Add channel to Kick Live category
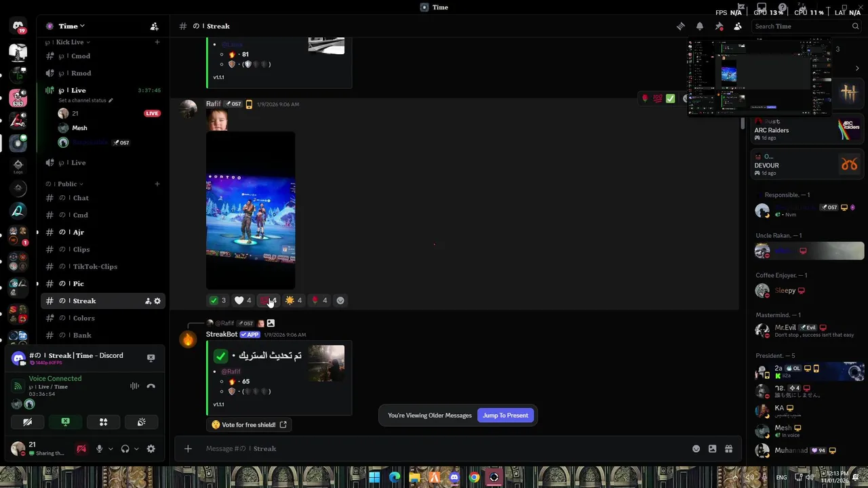Image resolution: width=868 pixels, height=488 pixels. pyautogui.click(x=157, y=42)
